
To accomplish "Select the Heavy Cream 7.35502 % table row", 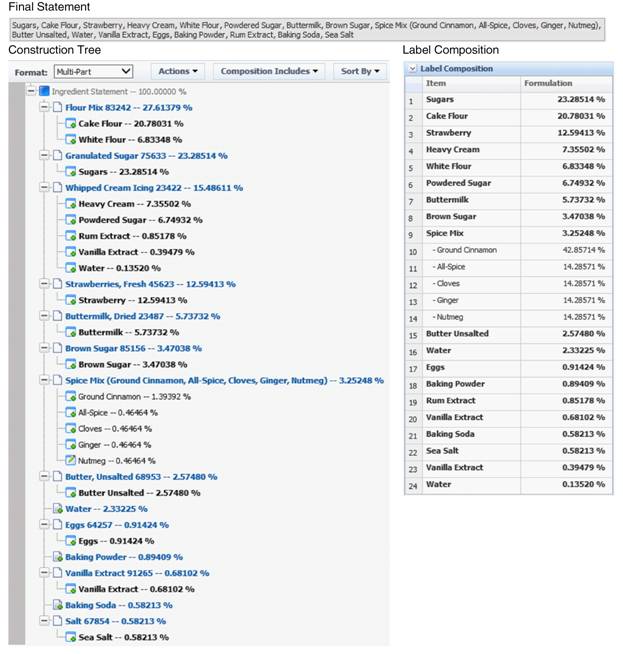I will point(508,150).
